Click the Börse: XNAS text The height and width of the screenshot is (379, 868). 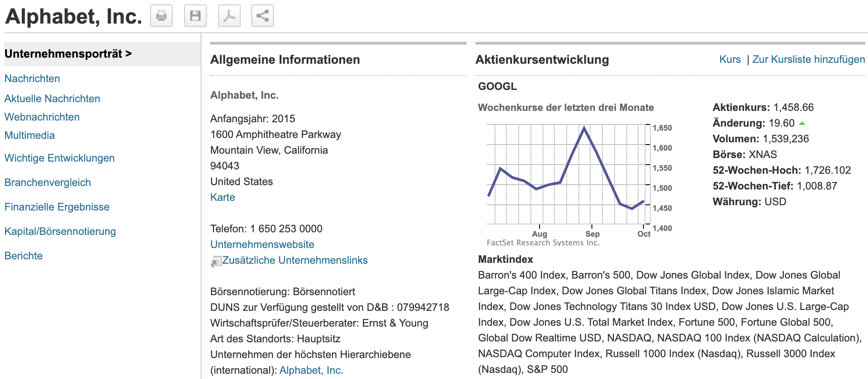click(x=745, y=155)
